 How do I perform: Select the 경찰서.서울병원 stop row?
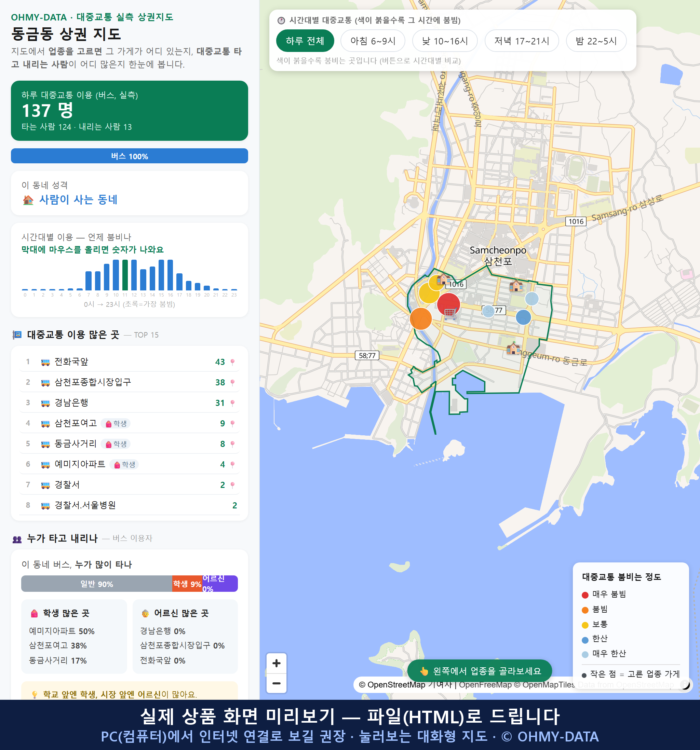[130, 505]
